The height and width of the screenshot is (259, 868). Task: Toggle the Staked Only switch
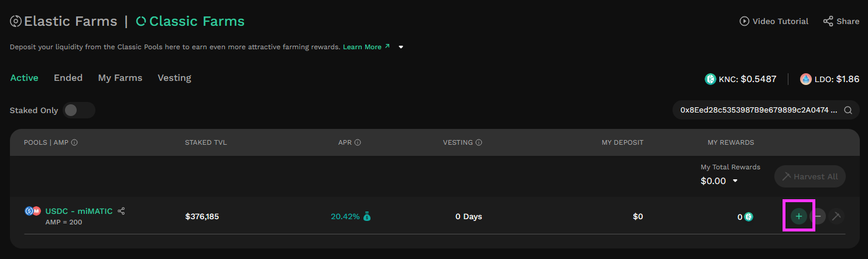point(79,110)
